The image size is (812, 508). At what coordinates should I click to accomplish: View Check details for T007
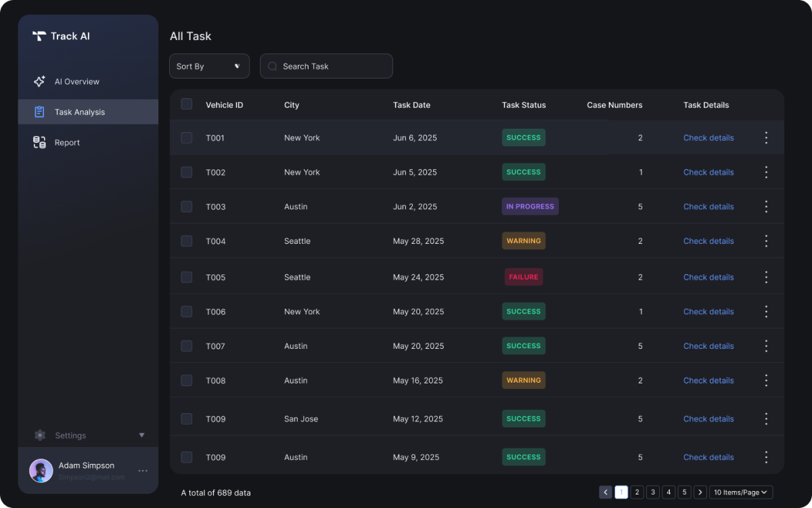coord(708,346)
